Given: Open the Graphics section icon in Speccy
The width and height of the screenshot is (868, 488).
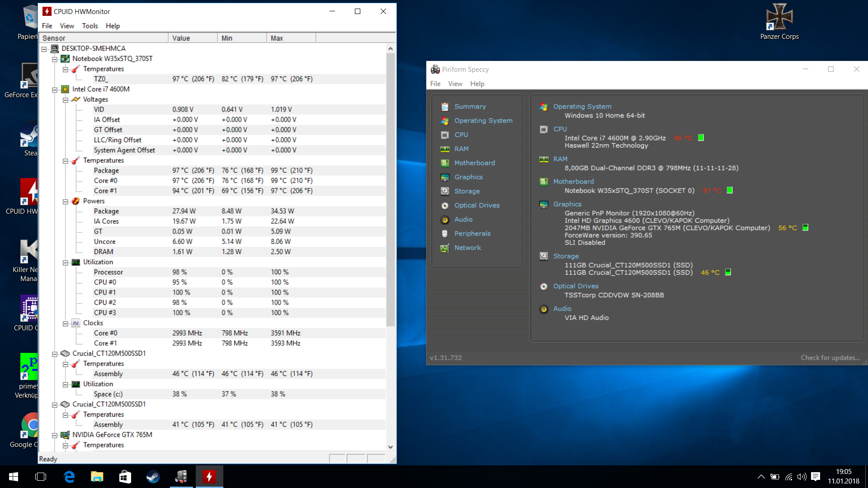Looking at the screenshot, I should [x=445, y=177].
